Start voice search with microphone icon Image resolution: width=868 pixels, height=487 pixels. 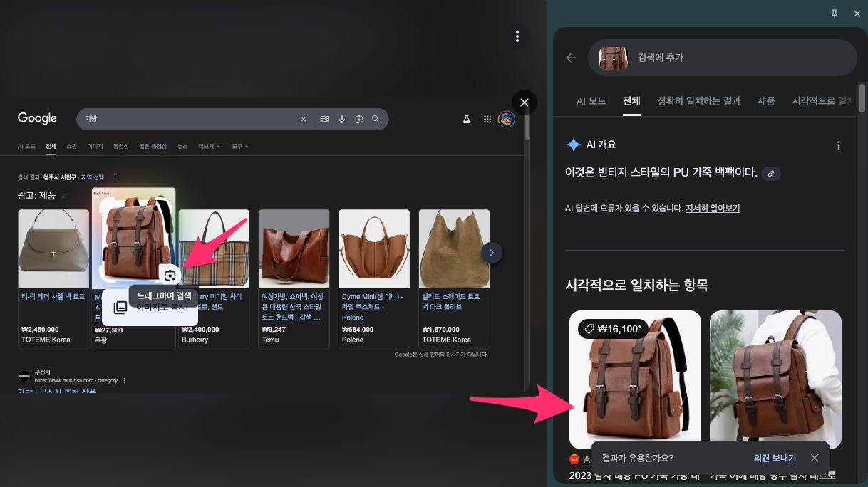(x=341, y=119)
